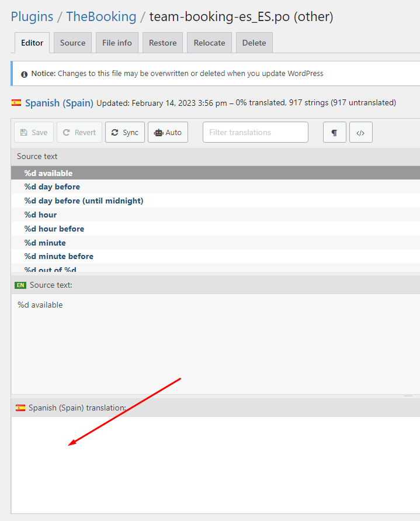
Task: Open TheBooking breadcrumb link
Action: [x=101, y=16]
